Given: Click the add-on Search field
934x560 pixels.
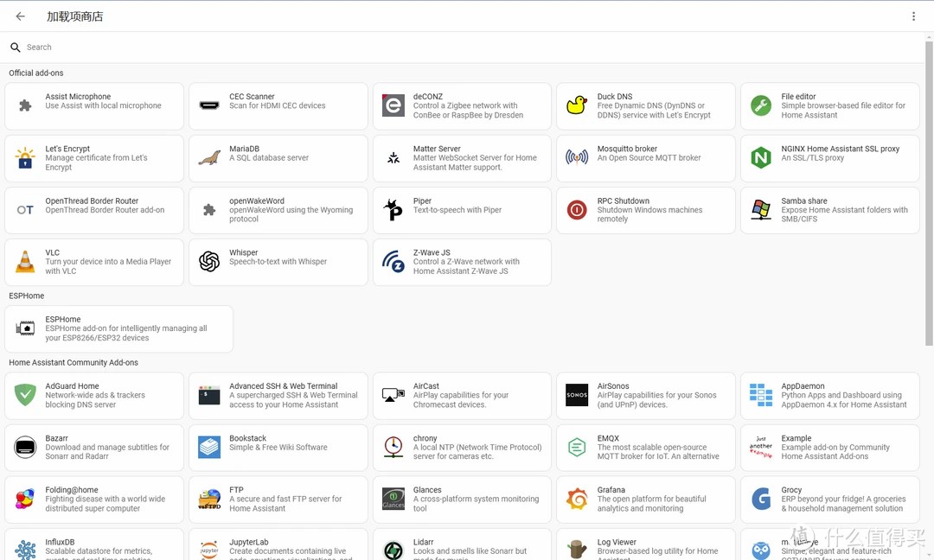Looking at the screenshot, I should (259, 48).
